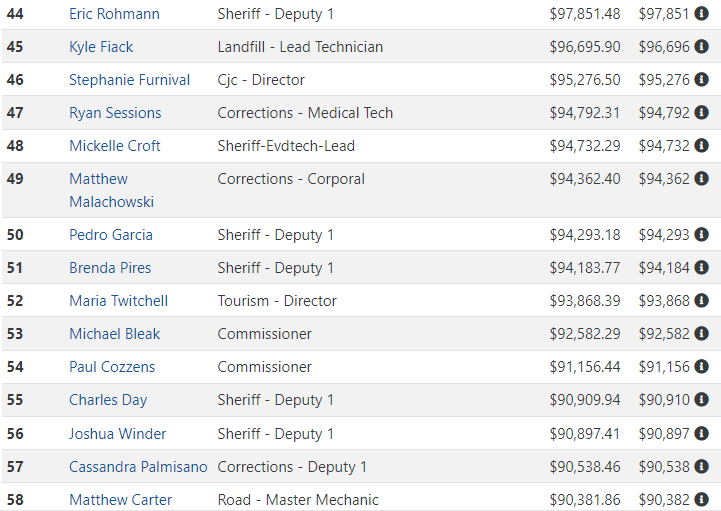Viewport: 721px width, 511px height.
Task: Open info icon next to Mickelle Croft's $94,732
Action: coord(701,146)
